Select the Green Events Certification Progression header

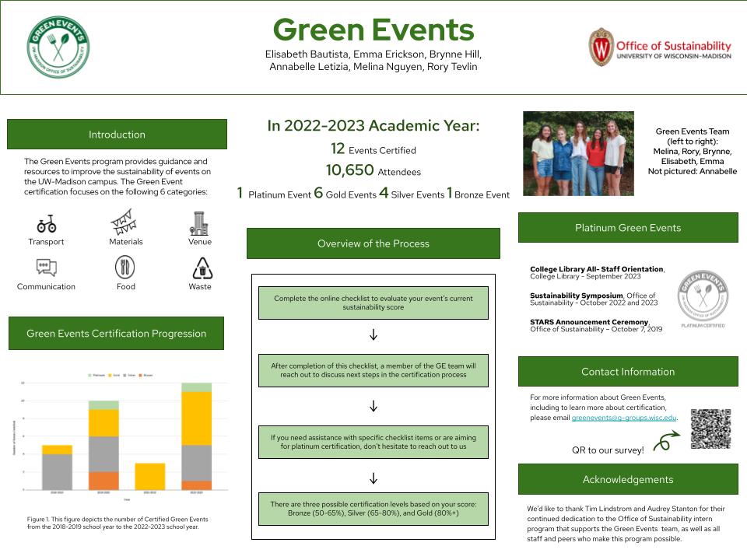pos(116,334)
